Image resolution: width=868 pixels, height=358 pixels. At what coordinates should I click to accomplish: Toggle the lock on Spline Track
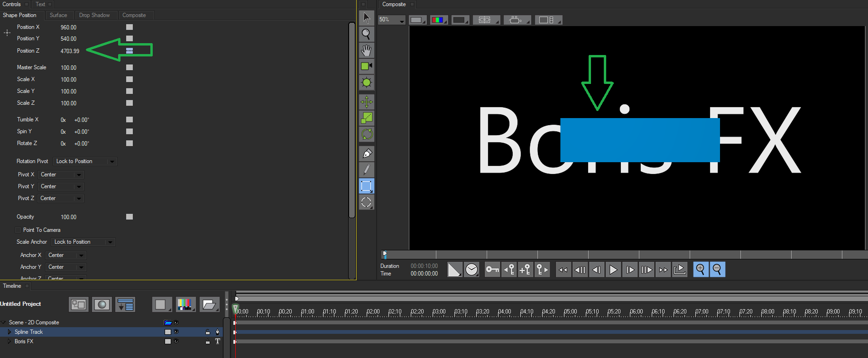[207, 332]
